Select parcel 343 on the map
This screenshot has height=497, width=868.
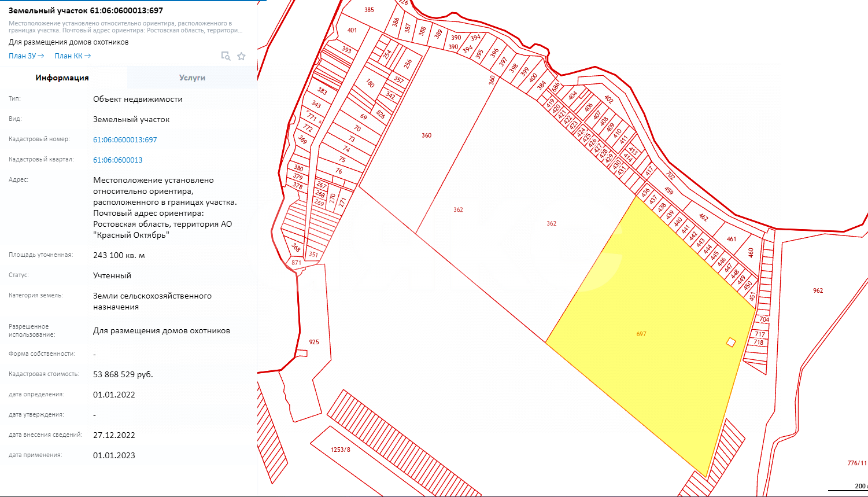(x=316, y=105)
